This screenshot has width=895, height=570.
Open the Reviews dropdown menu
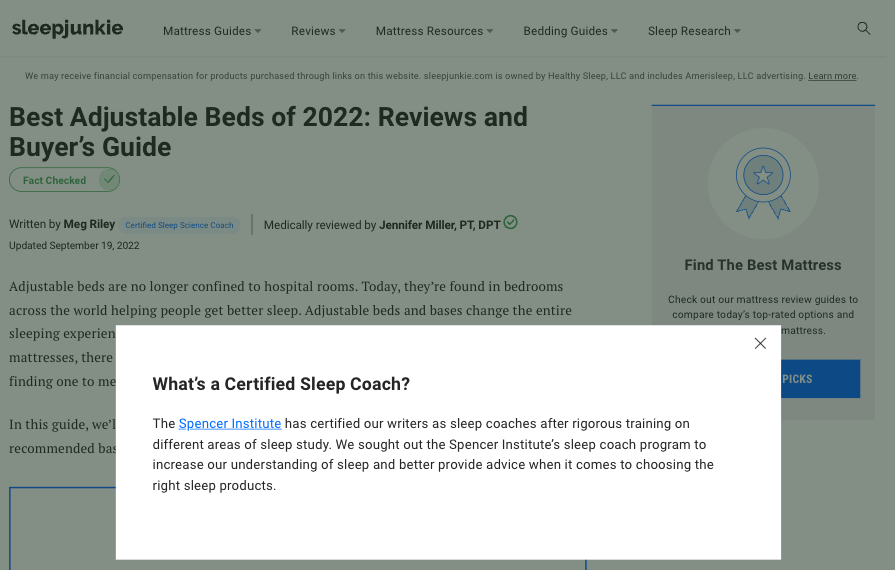click(x=318, y=31)
